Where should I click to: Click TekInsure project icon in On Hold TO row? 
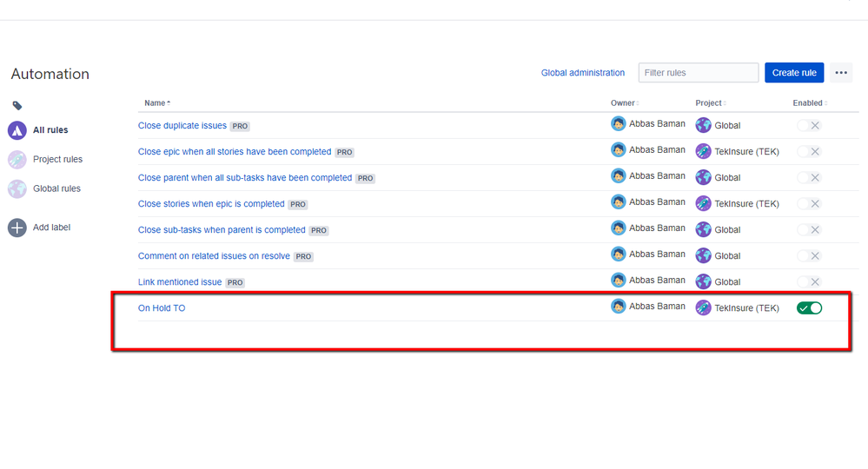[703, 307]
